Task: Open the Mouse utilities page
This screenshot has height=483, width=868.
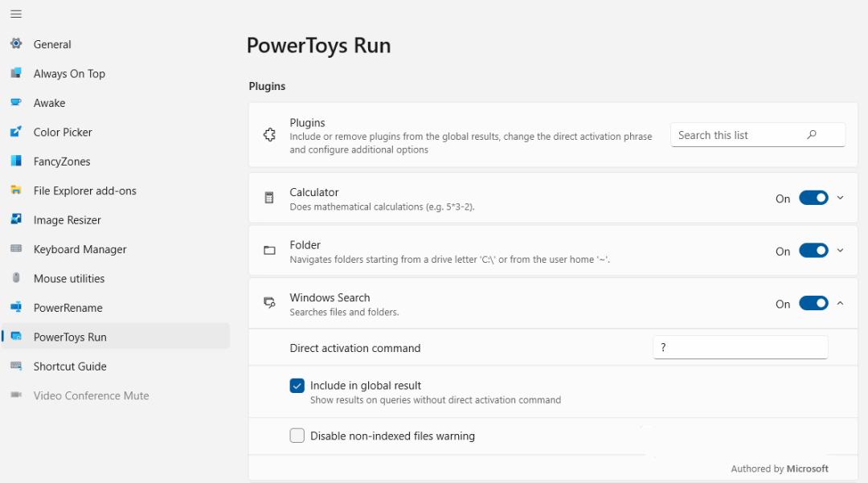Action: [x=69, y=278]
